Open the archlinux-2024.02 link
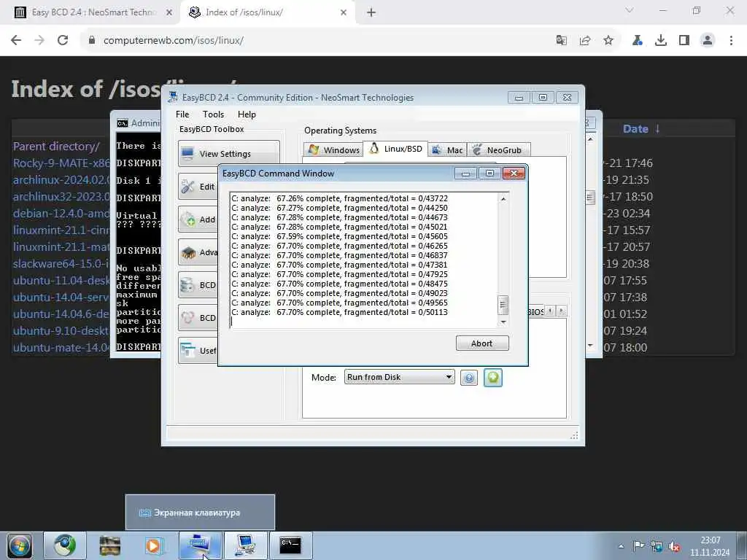 pyautogui.click(x=61, y=179)
